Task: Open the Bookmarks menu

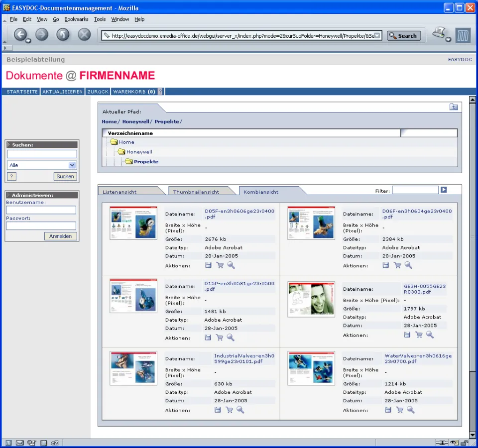Action: point(76,19)
